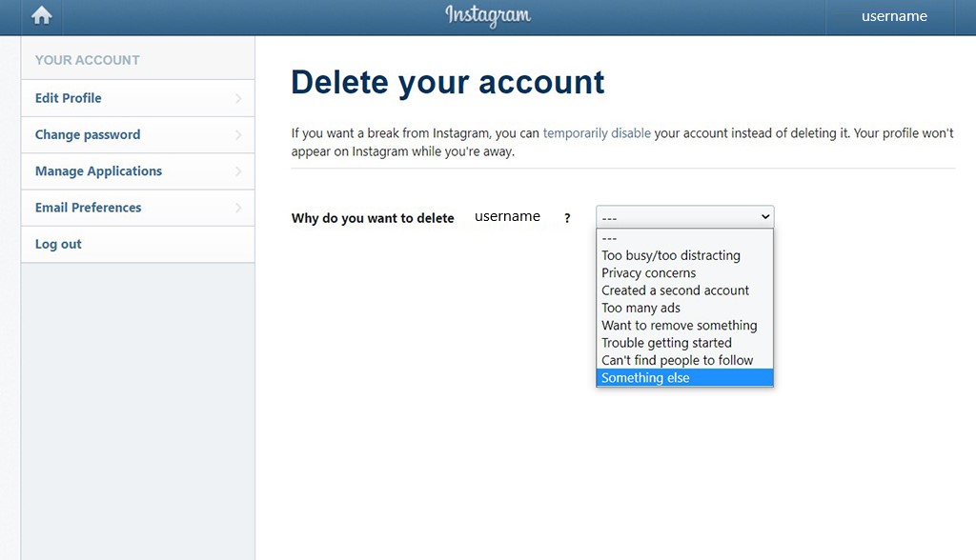Choose 'Privacy concerns' reason
Image resolution: width=976 pixels, height=560 pixels.
684,273
